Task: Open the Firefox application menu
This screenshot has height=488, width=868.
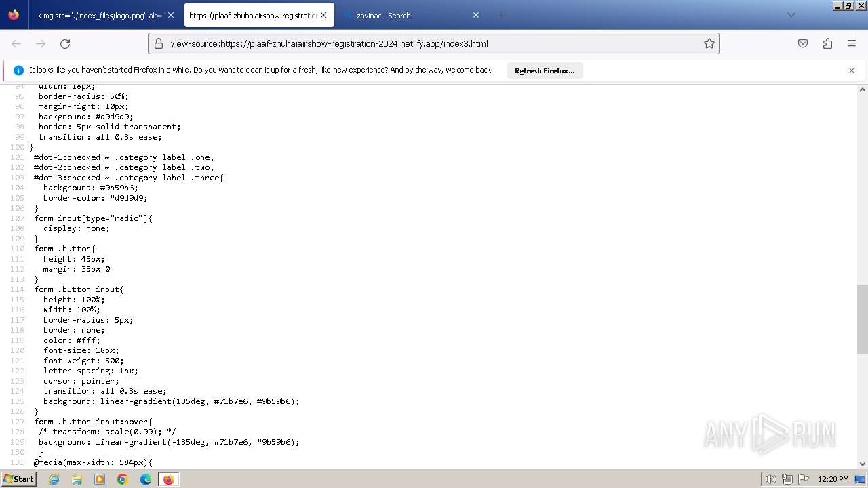Action: pos(852,43)
